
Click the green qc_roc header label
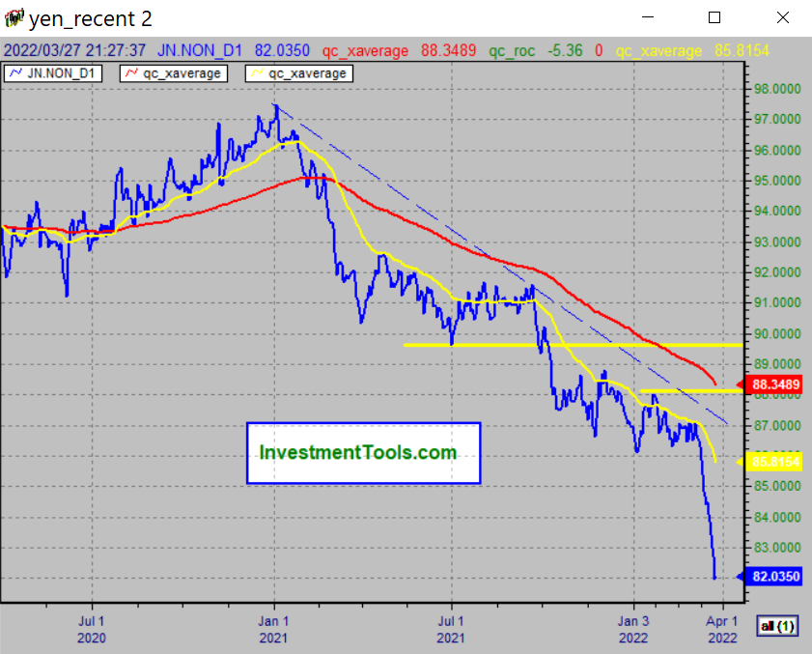(512, 51)
